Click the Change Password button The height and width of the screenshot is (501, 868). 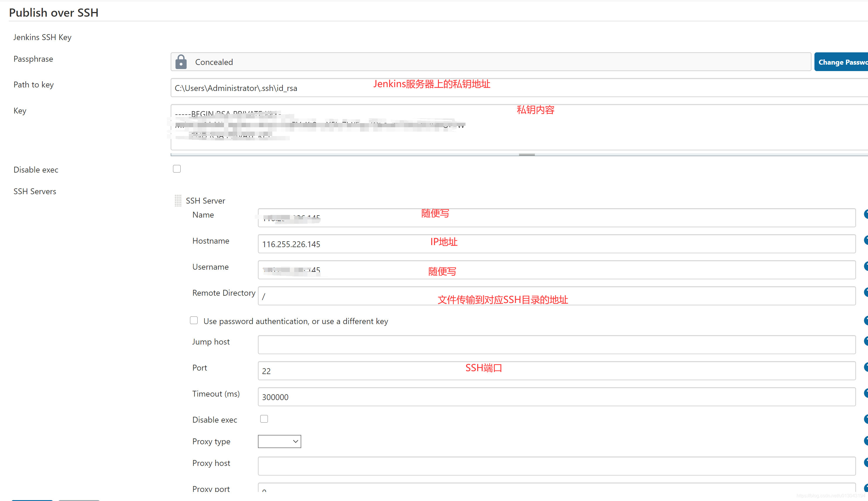(841, 62)
